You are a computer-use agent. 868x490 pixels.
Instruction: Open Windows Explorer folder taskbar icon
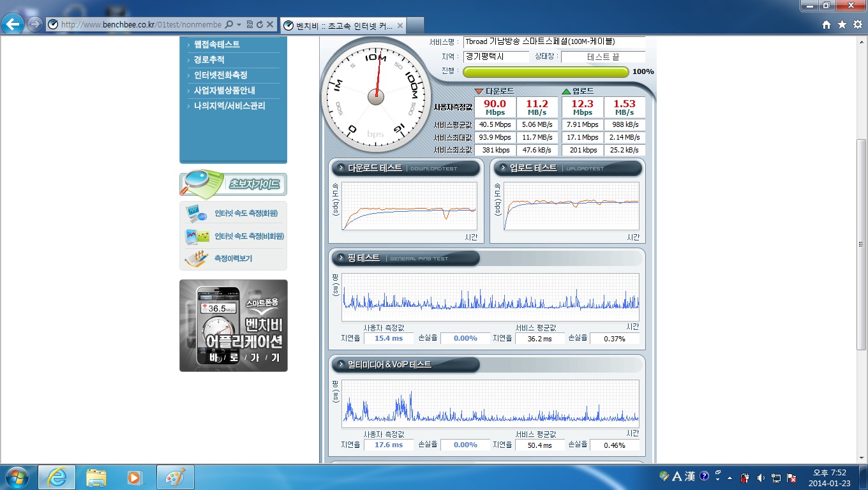pyautogui.click(x=96, y=477)
